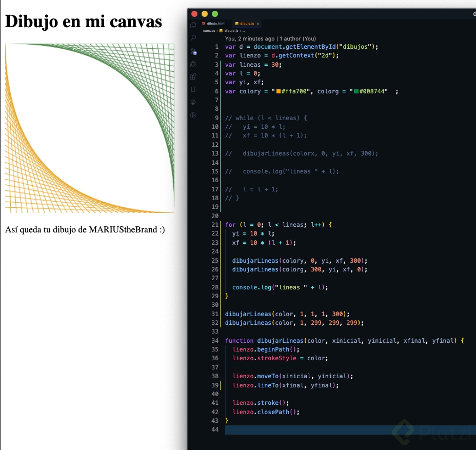Image resolution: width=476 pixels, height=450 pixels.
Task: Click 'lienzo.moveTo' on line 38
Action: (x=255, y=376)
